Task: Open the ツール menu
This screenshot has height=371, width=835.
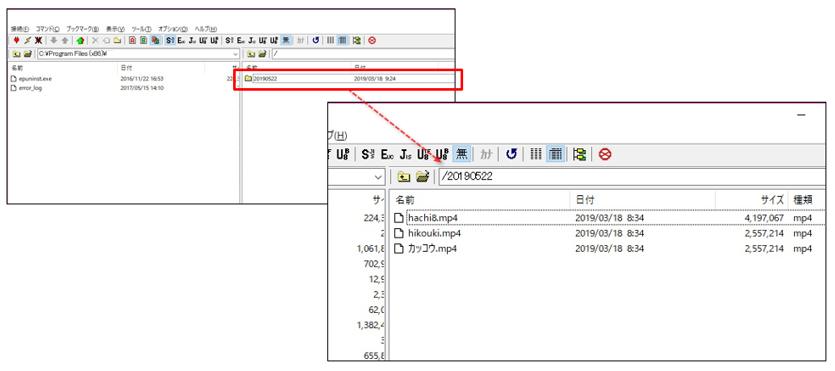Action: (142, 29)
